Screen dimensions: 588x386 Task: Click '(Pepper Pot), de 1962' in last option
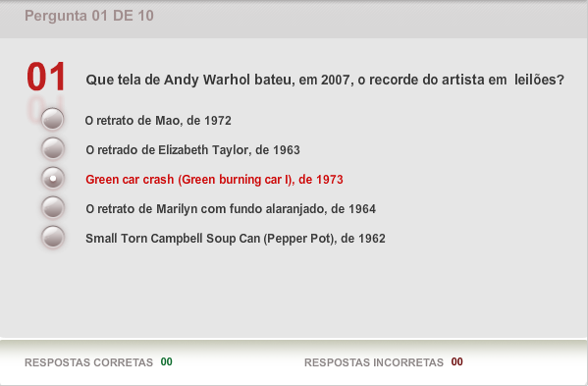(x=324, y=239)
